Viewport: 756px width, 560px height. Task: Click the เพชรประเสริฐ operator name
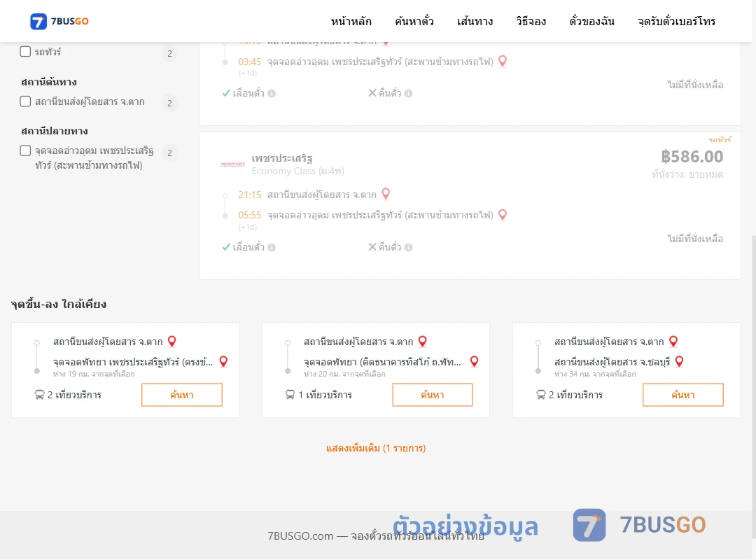pyautogui.click(x=282, y=158)
